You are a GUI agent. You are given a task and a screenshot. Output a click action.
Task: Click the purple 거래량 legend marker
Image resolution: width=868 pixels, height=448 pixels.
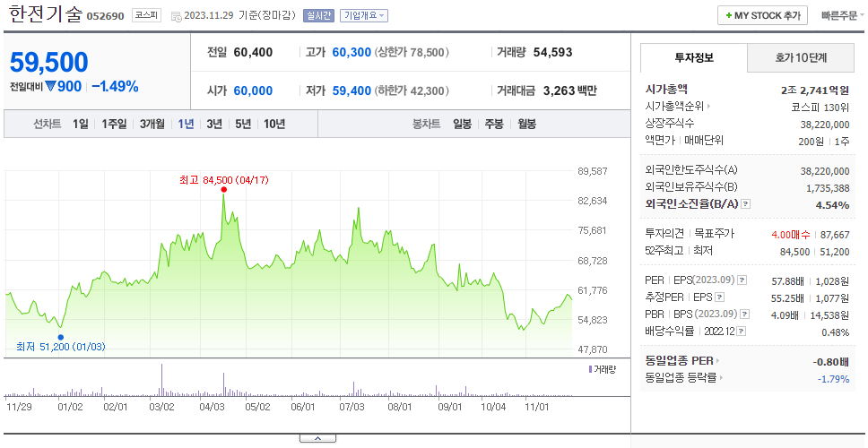coord(590,369)
